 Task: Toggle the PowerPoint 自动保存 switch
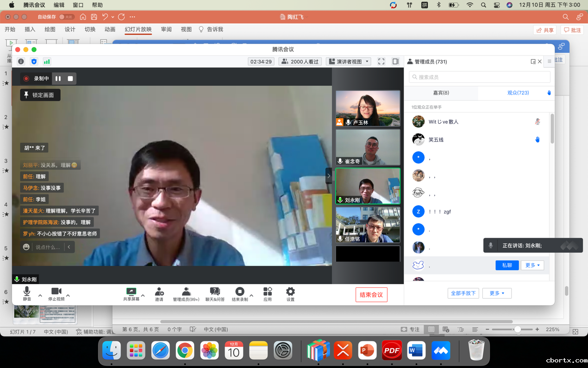[x=66, y=17]
